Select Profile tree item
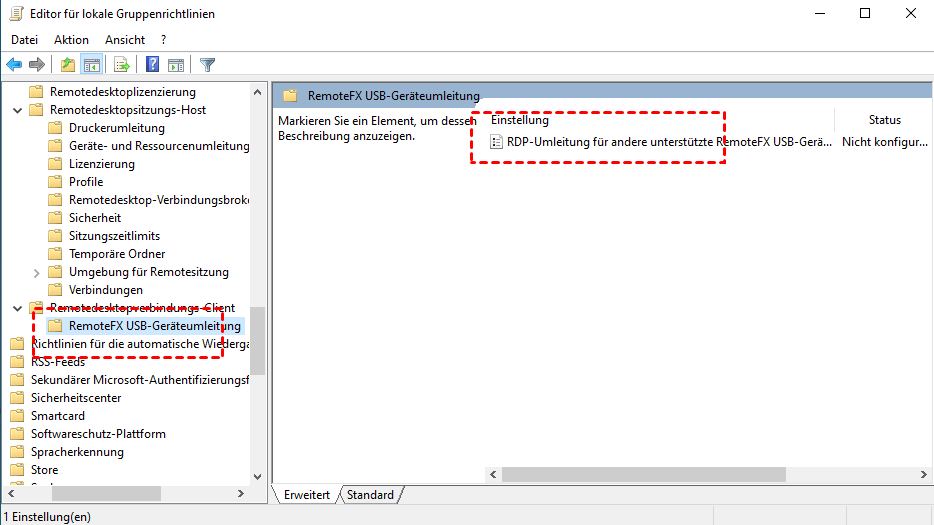The height and width of the screenshot is (525, 934). 86,182
